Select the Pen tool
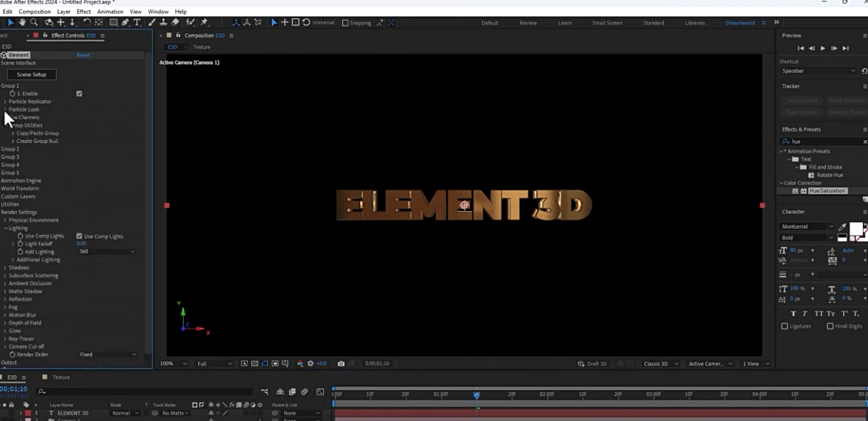This screenshot has width=868, height=421. point(126,23)
